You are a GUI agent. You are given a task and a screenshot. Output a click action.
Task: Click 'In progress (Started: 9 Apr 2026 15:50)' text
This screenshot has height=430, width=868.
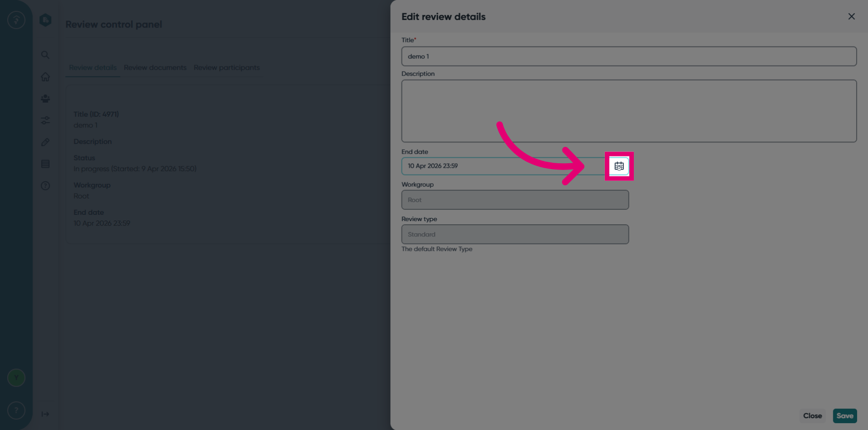(135, 169)
